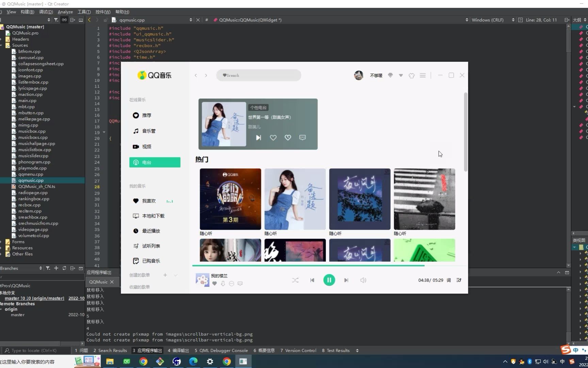Play next in the 个性电台 card
This screenshot has width=588, height=368.
point(259,138)
